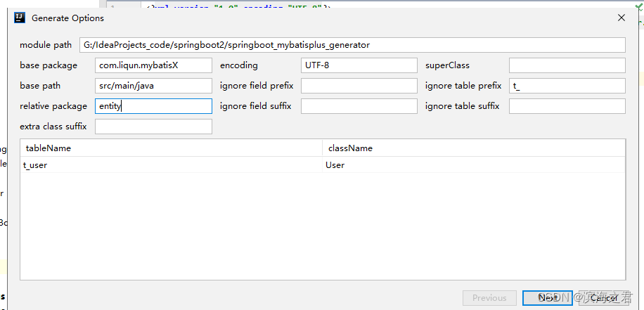Click the Generate Options title text
The width and height of the screenshot is (644, 310).
click(67, 18)
